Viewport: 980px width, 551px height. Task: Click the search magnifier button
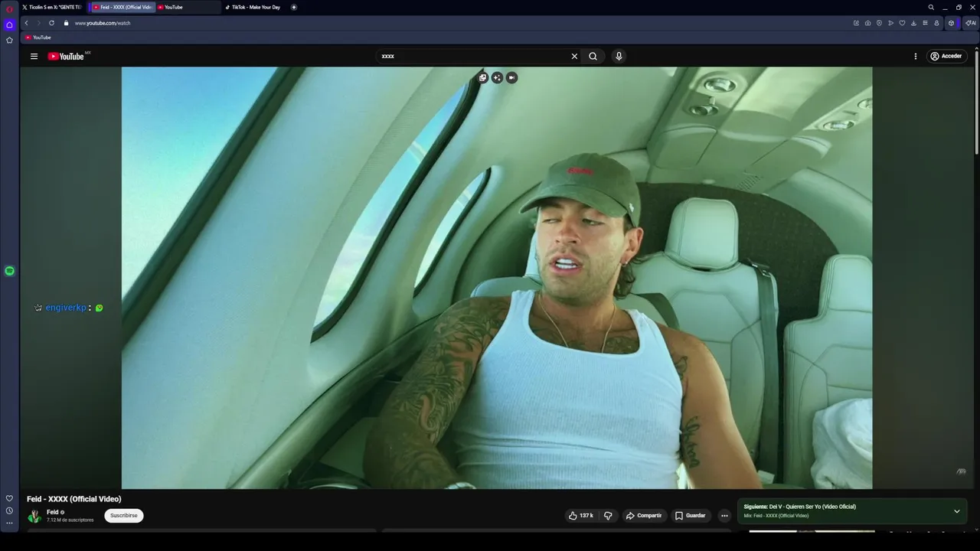click(593, 56)
